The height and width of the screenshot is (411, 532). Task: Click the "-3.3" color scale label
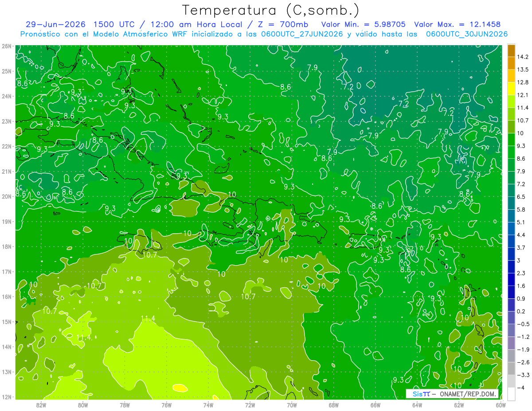tap(523, 375)
